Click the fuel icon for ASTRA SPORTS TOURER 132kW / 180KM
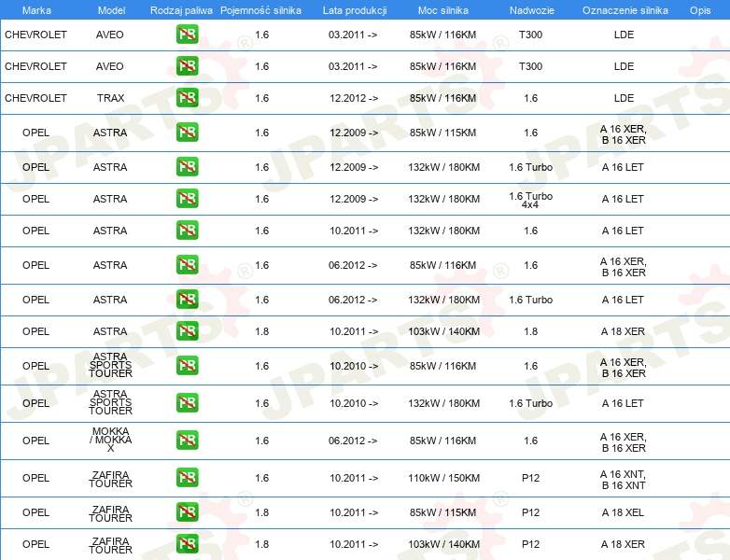730x560 pixels. point(187,402)
